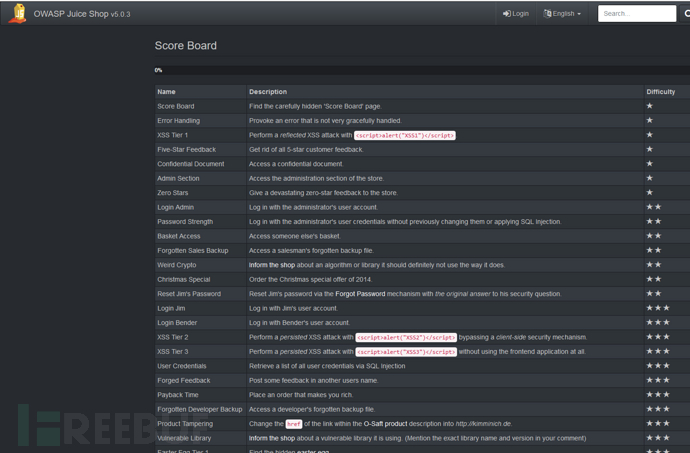Select the 'Five-Star Feedback' row name
This screenshot has height=453, width=690.
tap(187, 150)
